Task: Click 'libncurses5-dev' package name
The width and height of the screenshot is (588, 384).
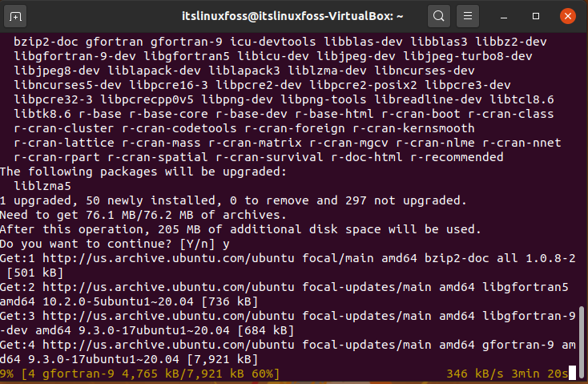Action: pos(68,85)
